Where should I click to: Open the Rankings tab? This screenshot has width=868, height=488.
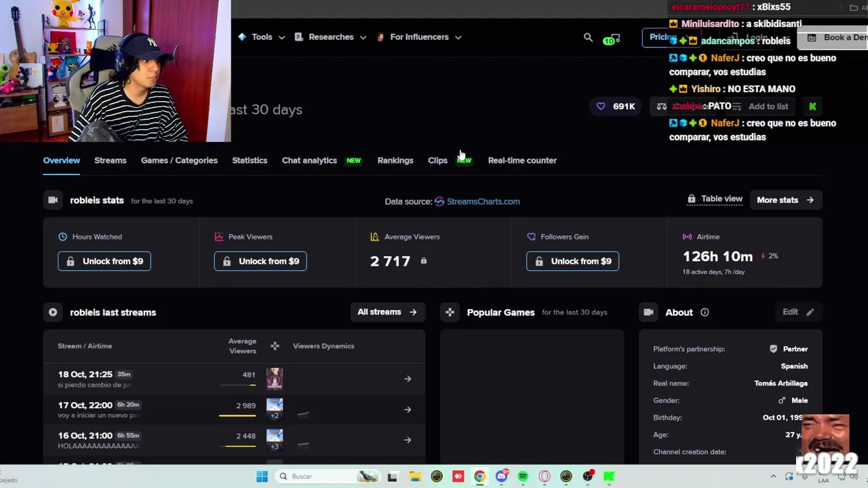(395, 161)
